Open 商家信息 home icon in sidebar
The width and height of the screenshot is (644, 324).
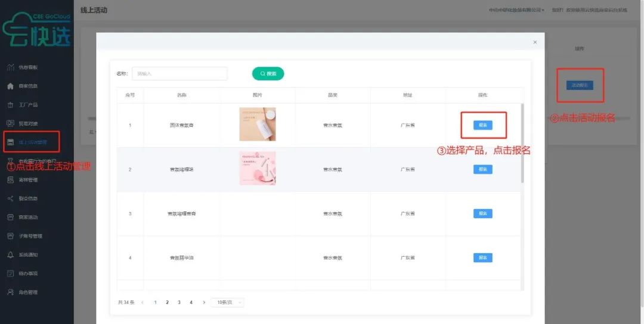pyautogui.click(x=10, y=86)
